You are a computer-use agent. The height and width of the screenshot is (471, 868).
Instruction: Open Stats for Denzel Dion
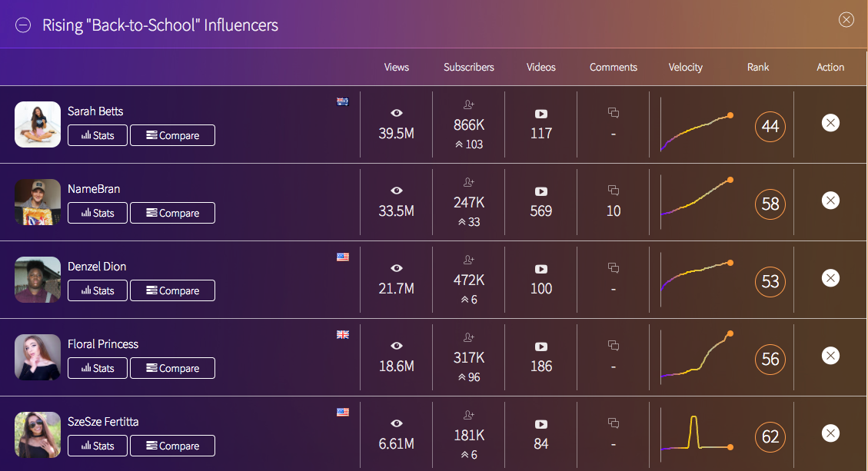[x=98, y=290]
